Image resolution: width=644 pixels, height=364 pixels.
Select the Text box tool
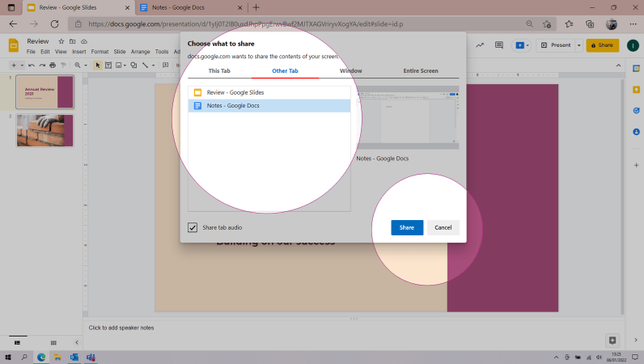108,65
